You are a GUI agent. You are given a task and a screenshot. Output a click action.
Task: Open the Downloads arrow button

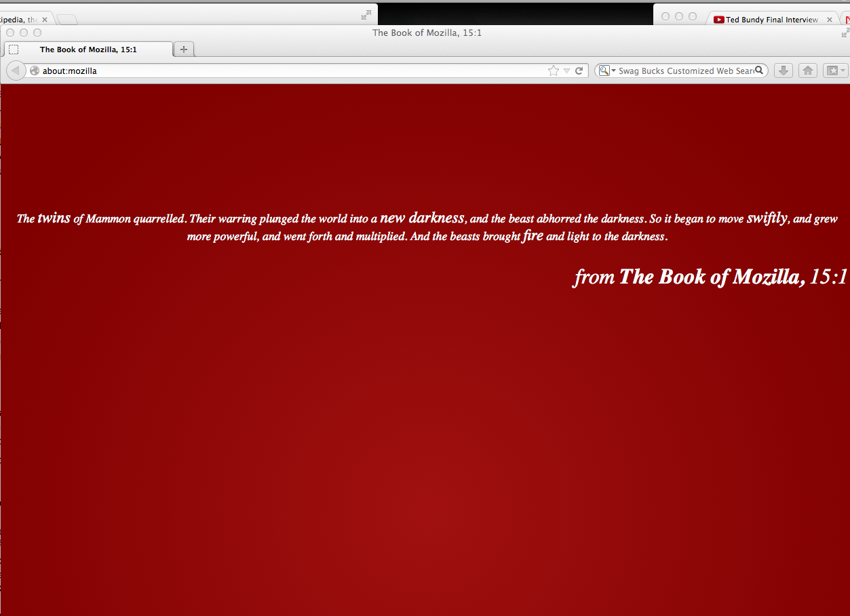click(x=784, y=71)
